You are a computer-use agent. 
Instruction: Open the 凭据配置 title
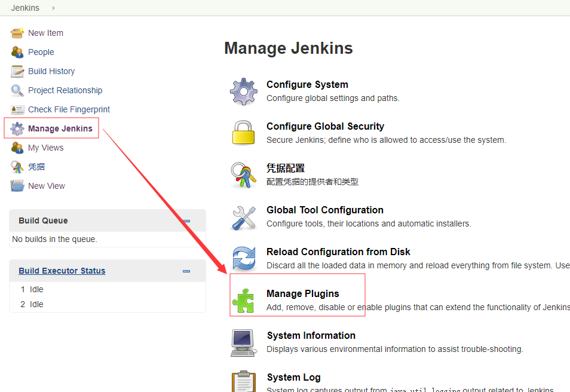click(286, 169)
